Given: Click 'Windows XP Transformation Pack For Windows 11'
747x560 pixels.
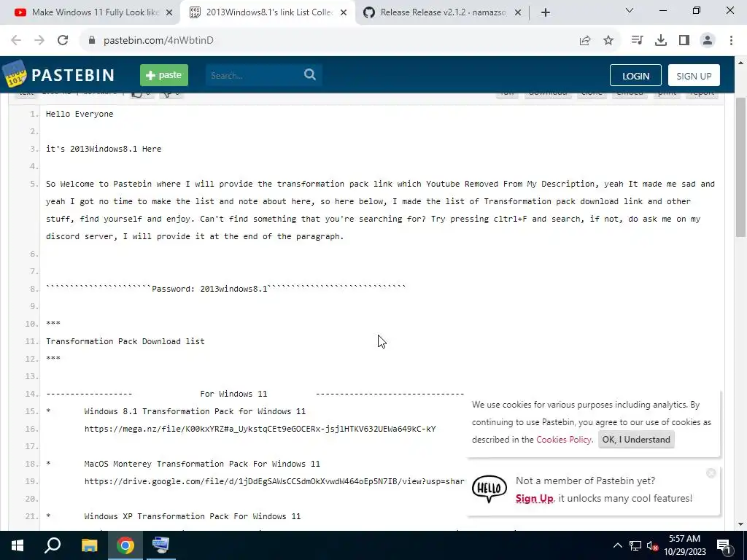Looking at the screenshot, I should click(x=193, y=516).
